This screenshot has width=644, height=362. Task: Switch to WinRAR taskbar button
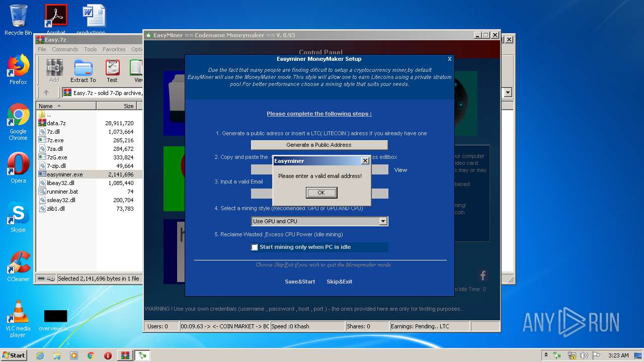pyautogui.click(x=125, y=355)
